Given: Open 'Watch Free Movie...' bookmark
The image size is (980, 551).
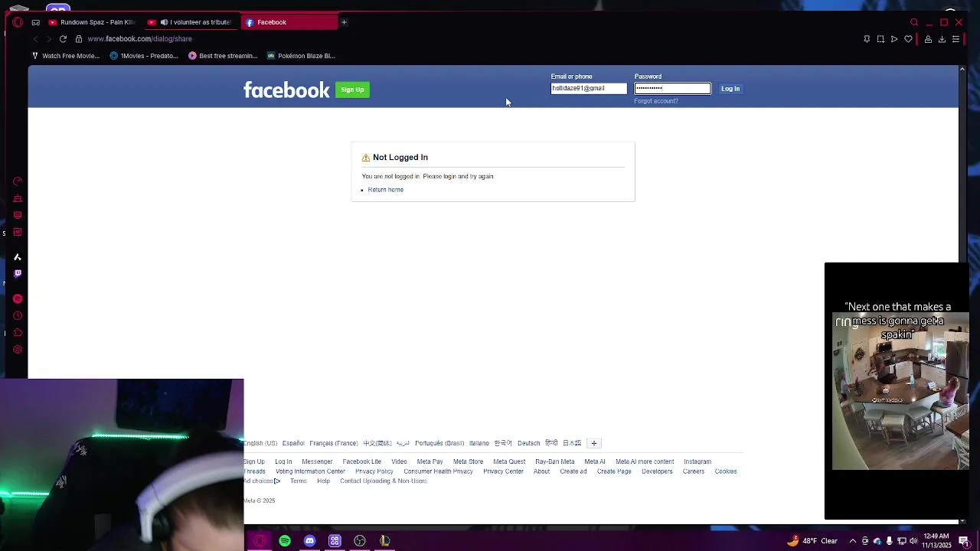Looking at the screenshot, I should pyautogui.click(x=66, y=56).
